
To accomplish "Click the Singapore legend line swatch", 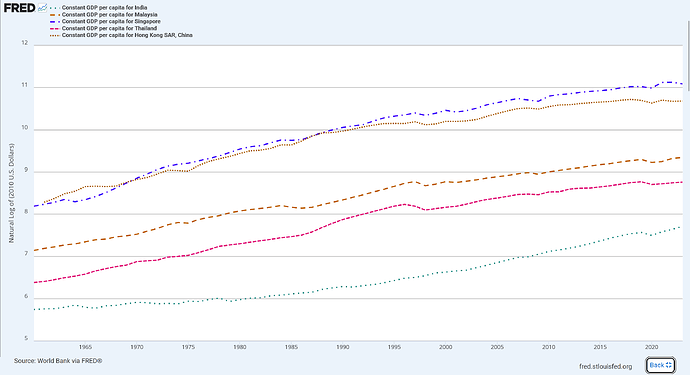I will click(55, 22).
